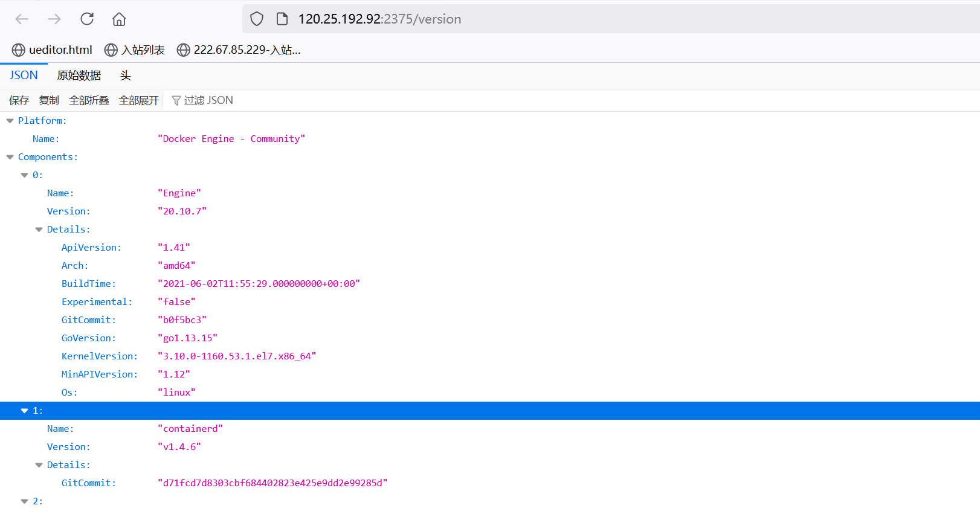This screenshot has height=514, width=980.
Task: Click the browser back arrow
Action: click(22, 19)
